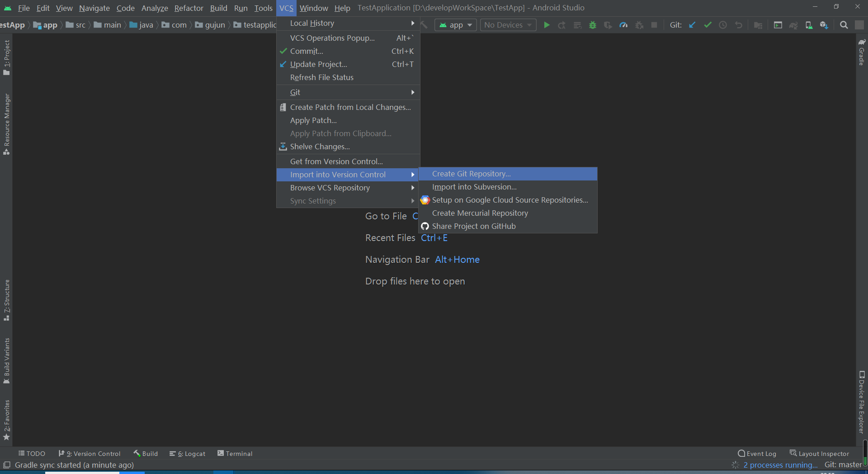Open the Window menu
This screenshot has height=474, width=868.
pyautogui.click(x=314, y=8)
